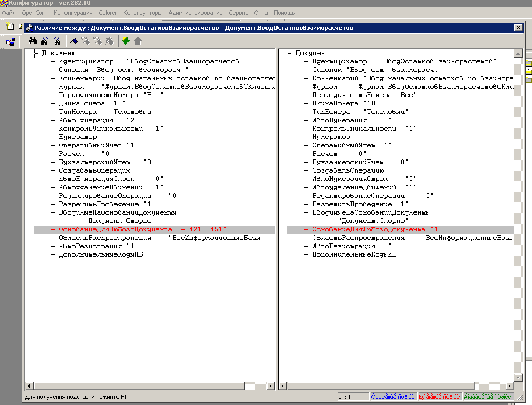Select ОснованиеДляЛюбогоДокумента row in left pane
Image resolution: width=532 pixels, height=405 pixels.
pos(115,229)
